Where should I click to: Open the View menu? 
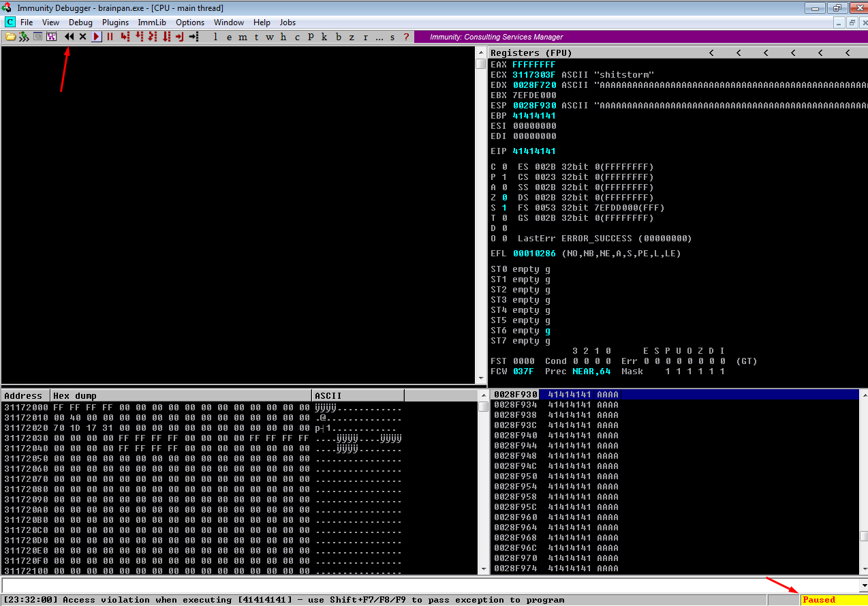tap(50, 22)
